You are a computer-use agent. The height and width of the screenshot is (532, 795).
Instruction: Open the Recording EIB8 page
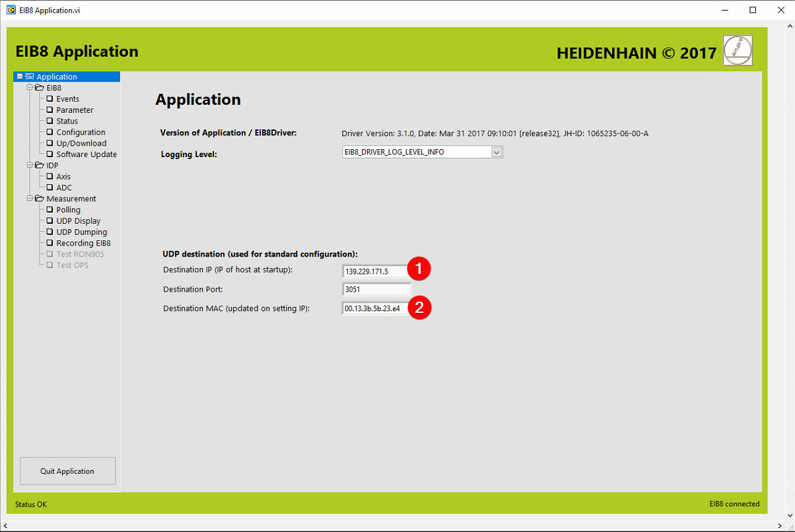click(x=83, y=244)
